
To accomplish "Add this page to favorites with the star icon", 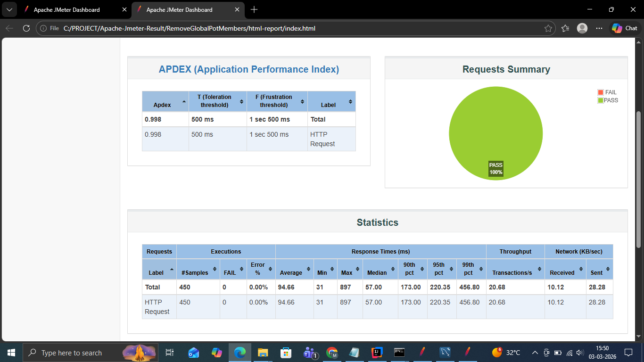I will [548, 28].
